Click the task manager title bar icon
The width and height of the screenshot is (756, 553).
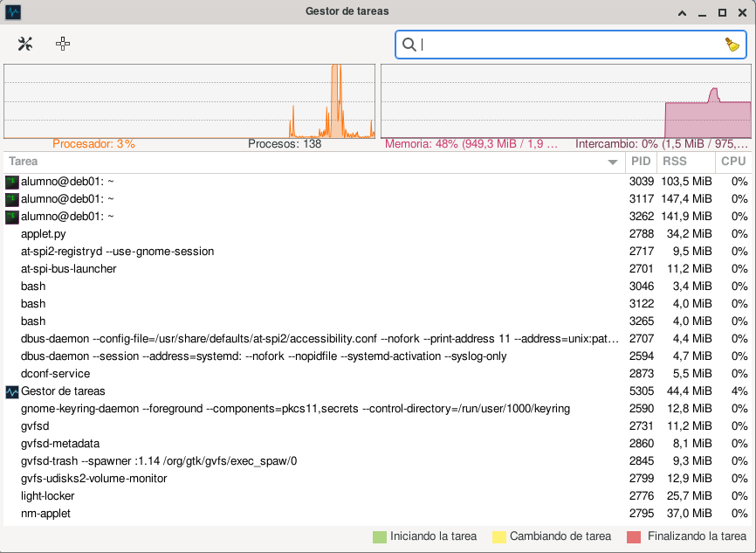13,12
